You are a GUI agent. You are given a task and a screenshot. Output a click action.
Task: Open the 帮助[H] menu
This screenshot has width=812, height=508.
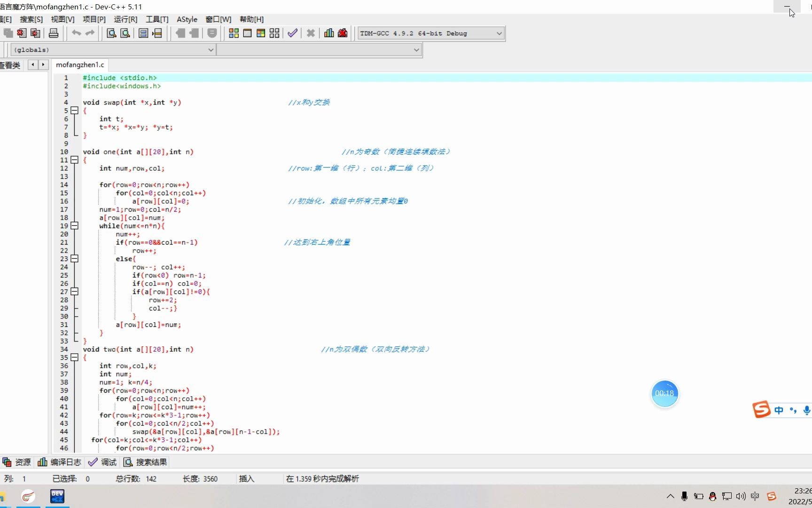251,19
